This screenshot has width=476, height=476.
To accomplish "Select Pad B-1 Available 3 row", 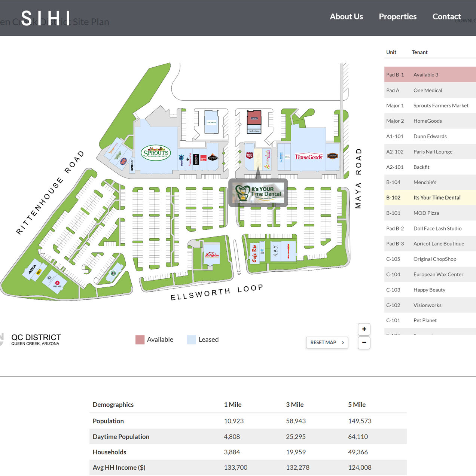I will (430, 74).
